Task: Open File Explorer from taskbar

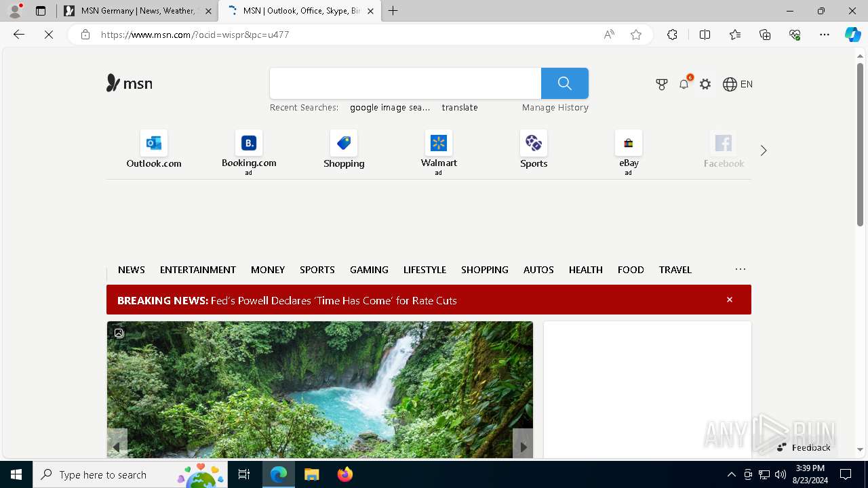Action: pos(311,474)
